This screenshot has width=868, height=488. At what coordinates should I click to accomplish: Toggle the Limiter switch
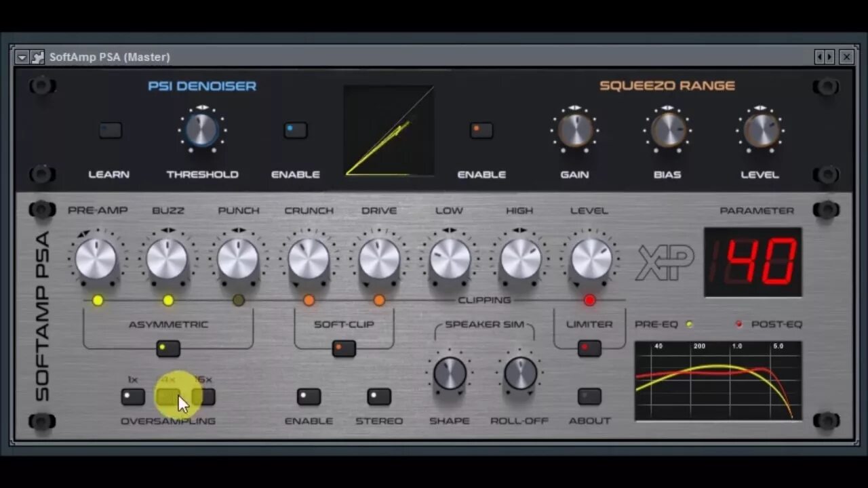589,349
